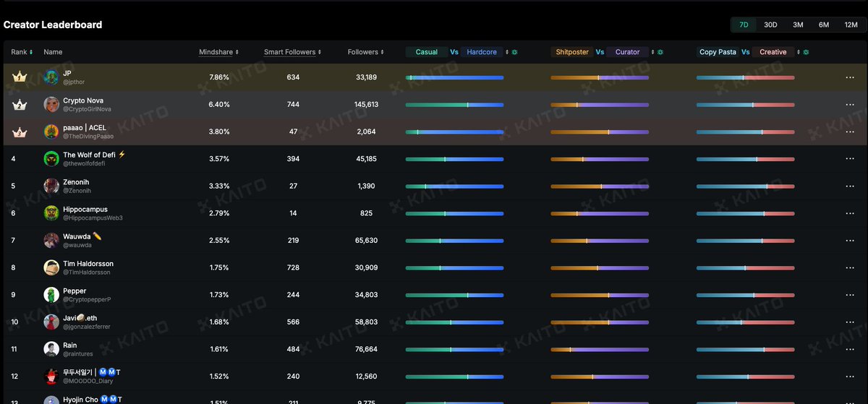
Task: Open Hippocampus avatar icon
Action: point(51,213)
